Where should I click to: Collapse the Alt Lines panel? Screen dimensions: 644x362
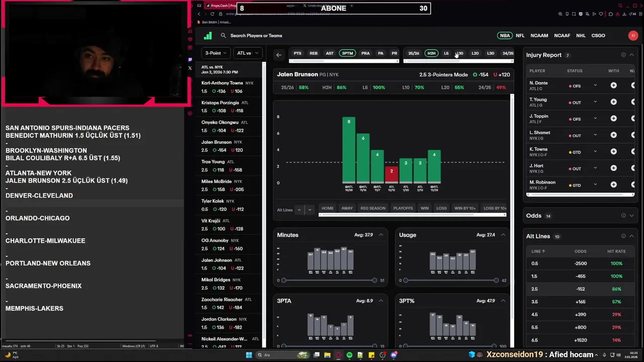pyautogui.click(x=631, y=236)
